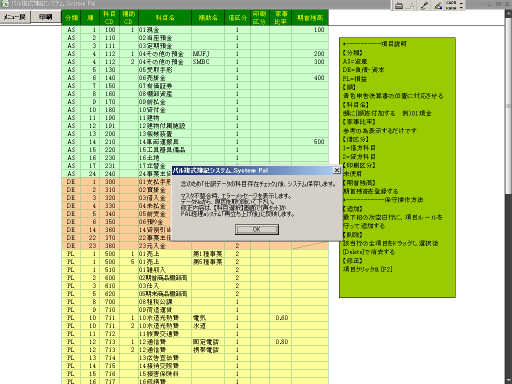Select the household ratio cell 0.30
The height and width of the screenshot is (384, 512).
click(280, 342)
